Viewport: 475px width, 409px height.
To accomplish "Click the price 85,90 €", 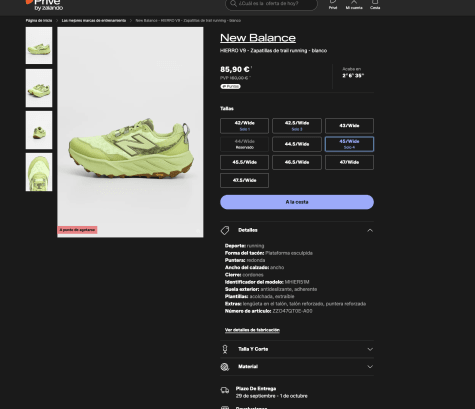I will coord(235,69).
